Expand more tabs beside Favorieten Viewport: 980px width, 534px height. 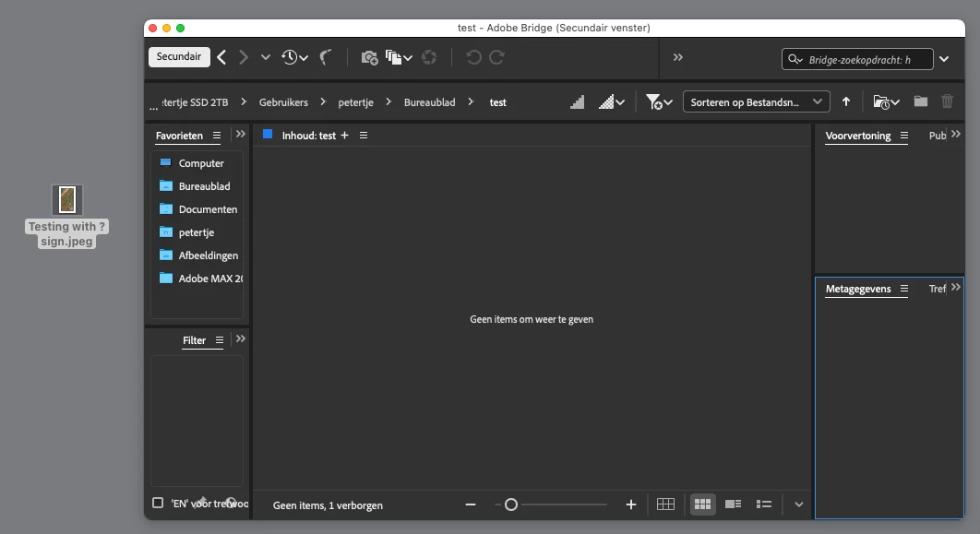(x=241, y=135)
